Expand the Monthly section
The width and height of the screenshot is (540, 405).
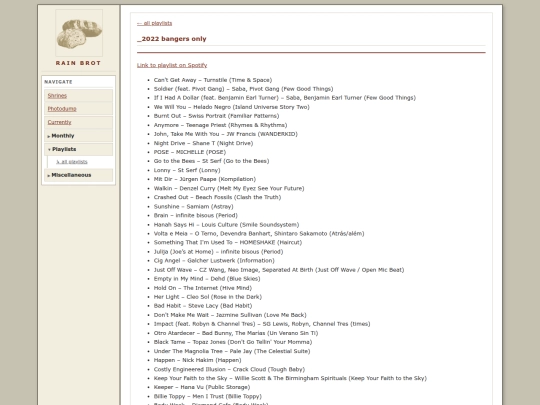(79, 136)
